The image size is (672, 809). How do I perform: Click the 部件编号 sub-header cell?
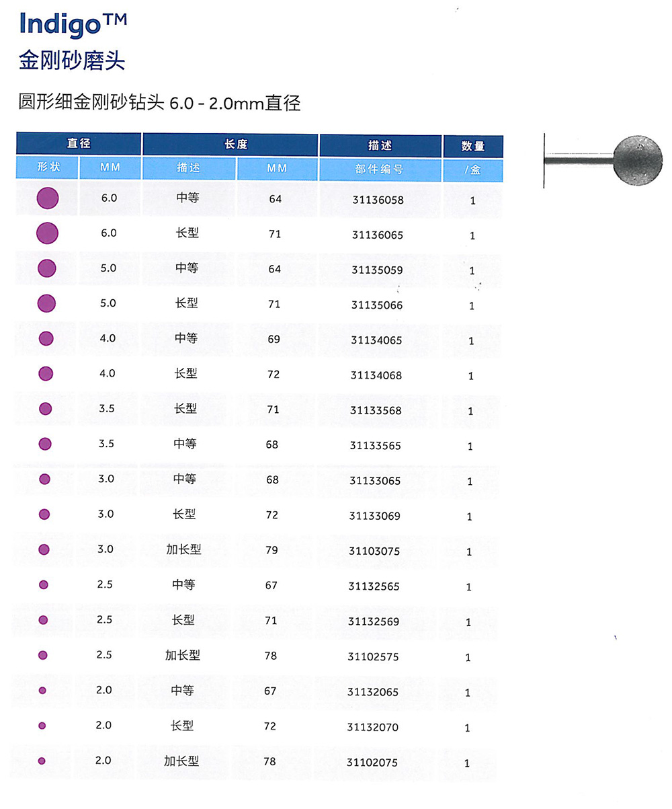[x=380, y=169]
